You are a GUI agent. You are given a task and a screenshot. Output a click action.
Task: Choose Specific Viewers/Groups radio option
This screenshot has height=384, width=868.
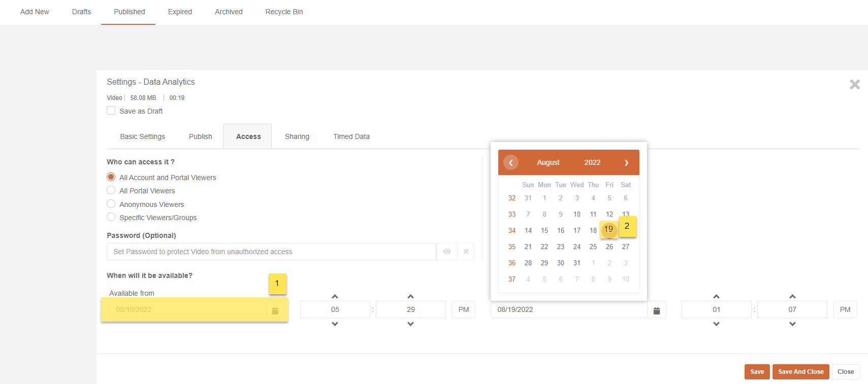tap(111, 217)
